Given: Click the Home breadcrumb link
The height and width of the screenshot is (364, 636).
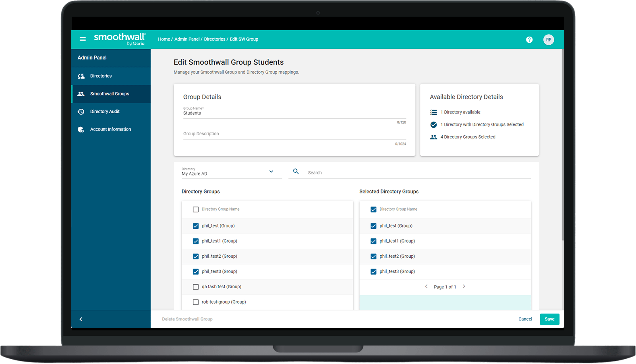Looking at the screenshot, I should tap(164, 39).
